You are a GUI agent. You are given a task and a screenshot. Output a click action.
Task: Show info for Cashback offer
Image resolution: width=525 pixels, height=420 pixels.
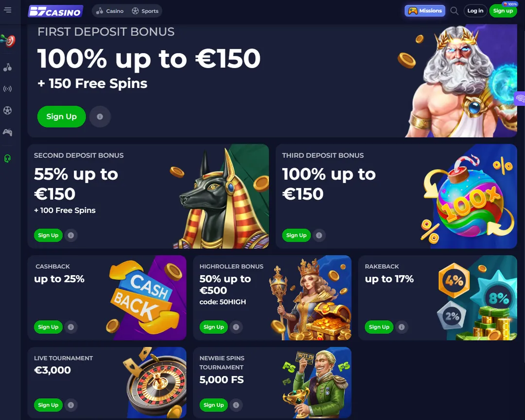(x=70, y=327)
